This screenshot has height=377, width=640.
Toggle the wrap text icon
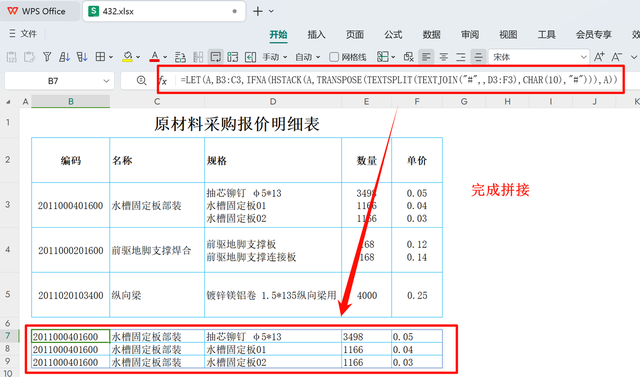coord(216,57)
